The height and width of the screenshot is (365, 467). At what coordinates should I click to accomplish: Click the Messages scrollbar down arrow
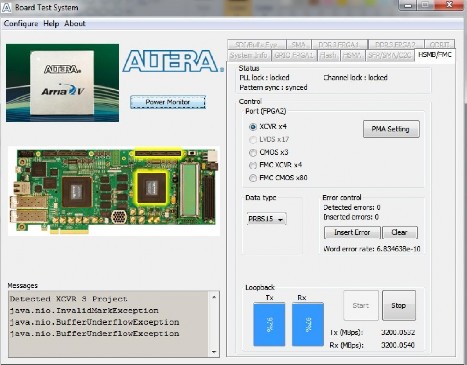click(214, 352)
